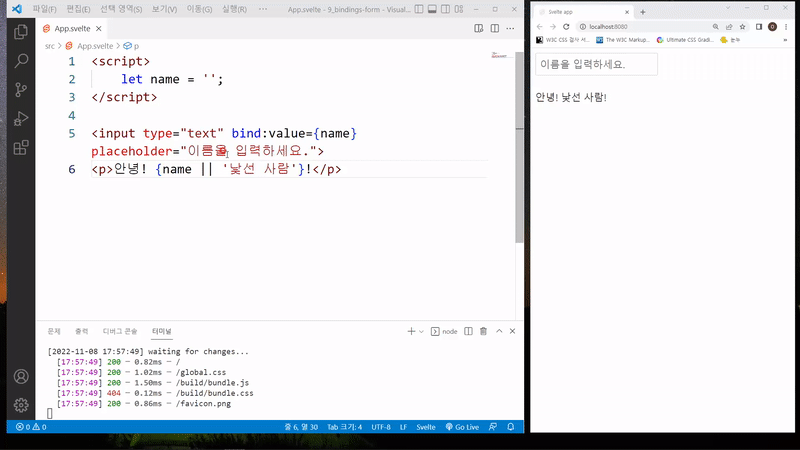Image resolution: width=800 pixels, height=450 pixels.
Task: Show errors and warnings count in status bar
Action: point(31,427)
